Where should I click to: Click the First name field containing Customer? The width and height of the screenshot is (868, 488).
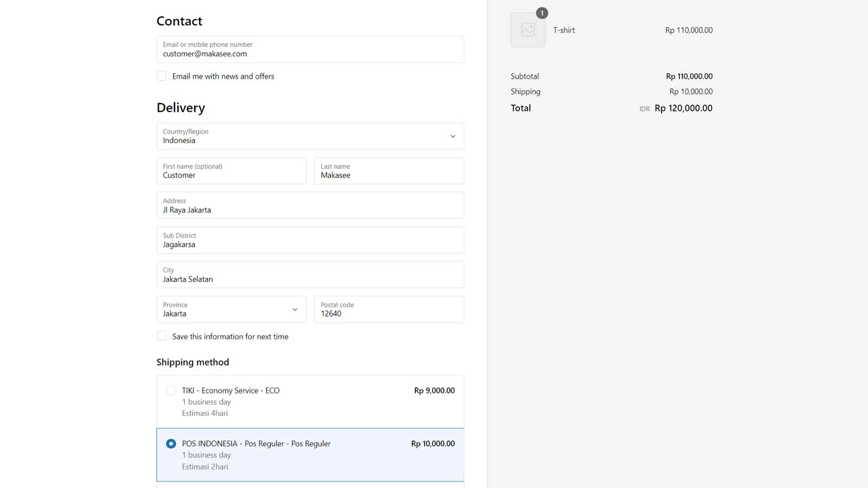[x=232, y=171]
